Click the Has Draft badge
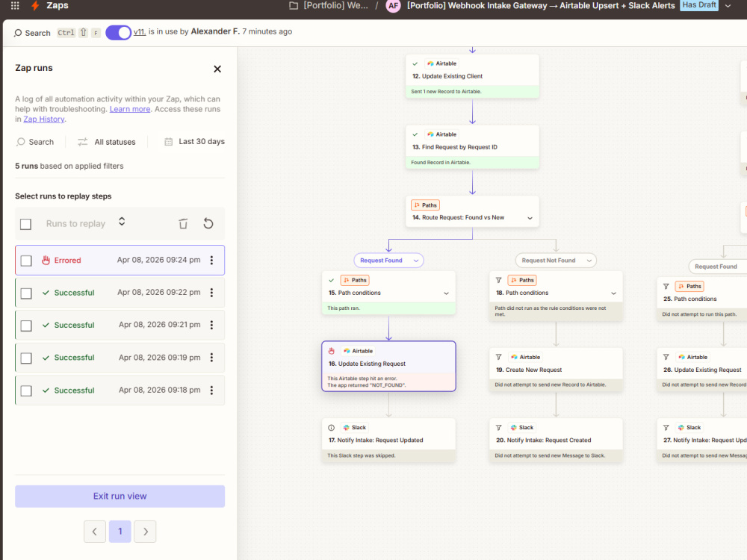The image size is (747, 560). [699, 4]
